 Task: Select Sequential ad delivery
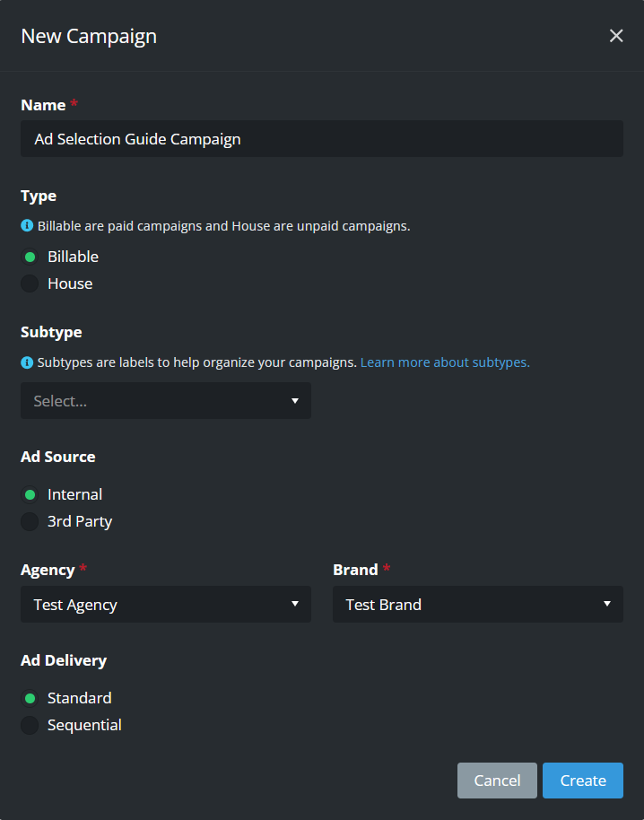click(30, 725)
